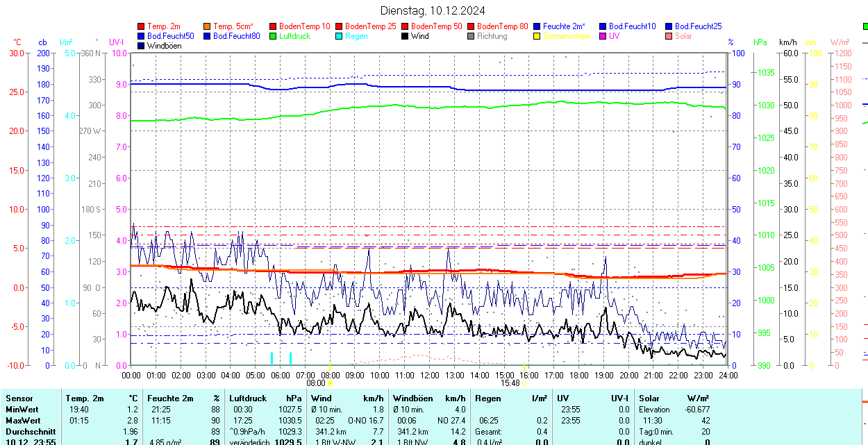Click the chart title Dienstag, 10.12.2024

pyautogui.click(x=433, y=10)
